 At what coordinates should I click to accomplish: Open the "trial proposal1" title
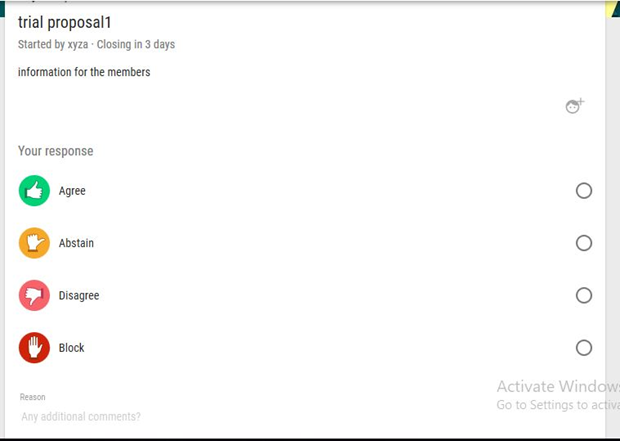tap(65, 22)
